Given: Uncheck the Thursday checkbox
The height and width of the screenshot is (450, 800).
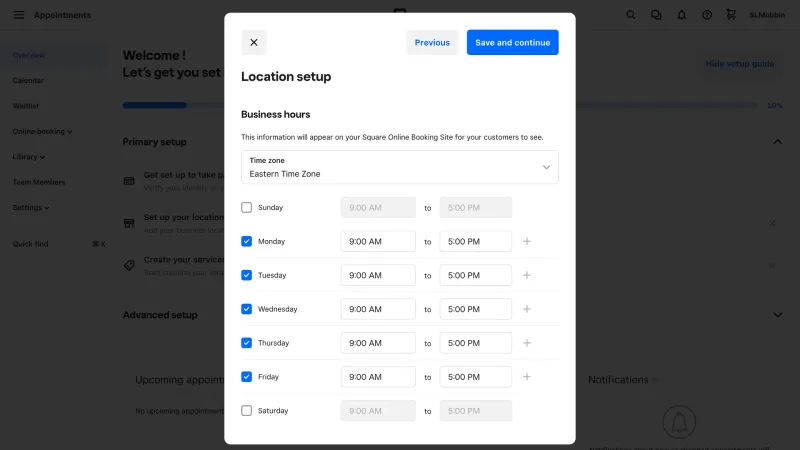Looking at the screenshot, I should tap(246, 343).
